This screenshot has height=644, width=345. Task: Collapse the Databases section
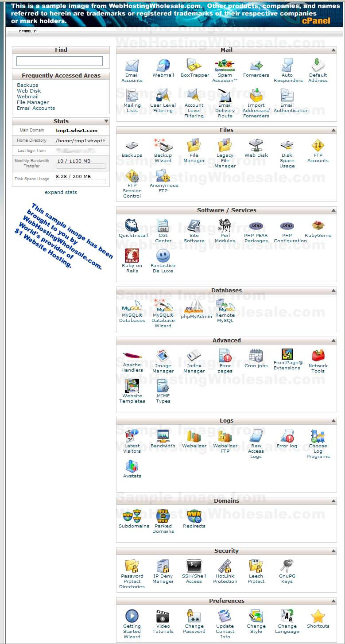click(333, 291)
